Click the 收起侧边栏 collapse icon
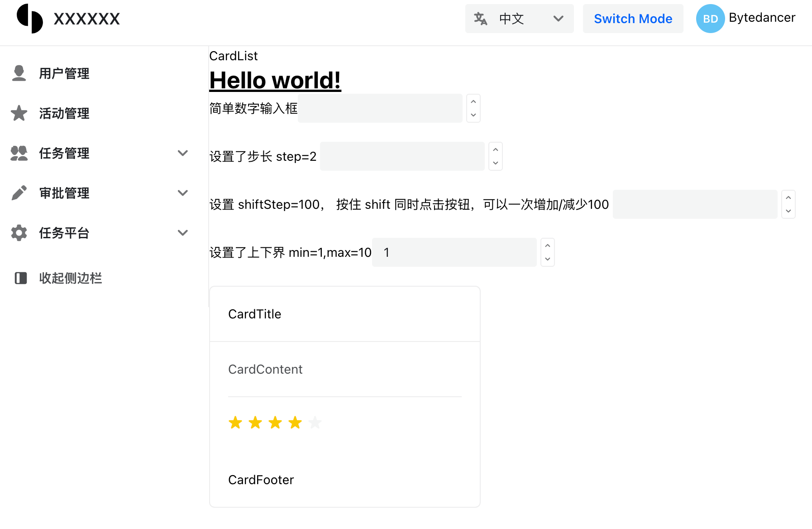The height and width of the screenshot is (529, 812). 20,278
